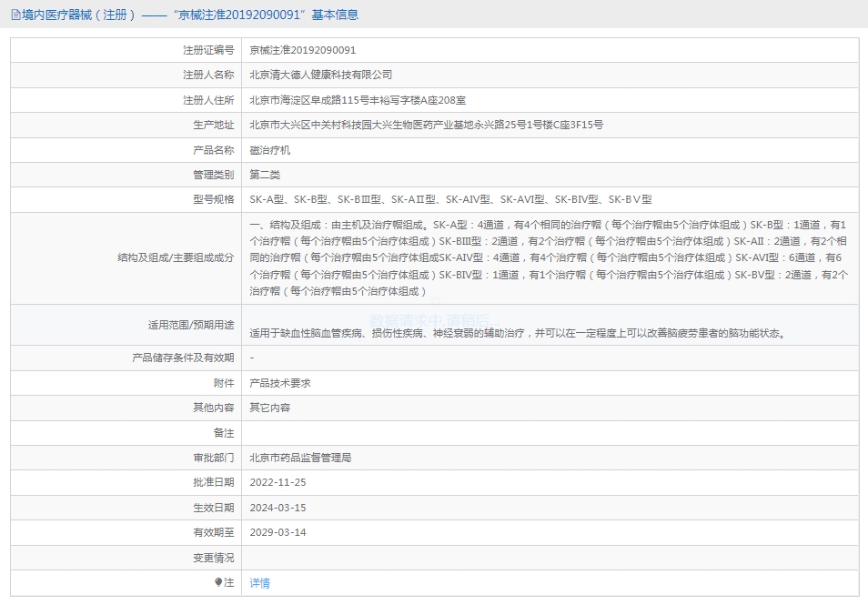Select expiry date 2029-03-14

[278, 532]
